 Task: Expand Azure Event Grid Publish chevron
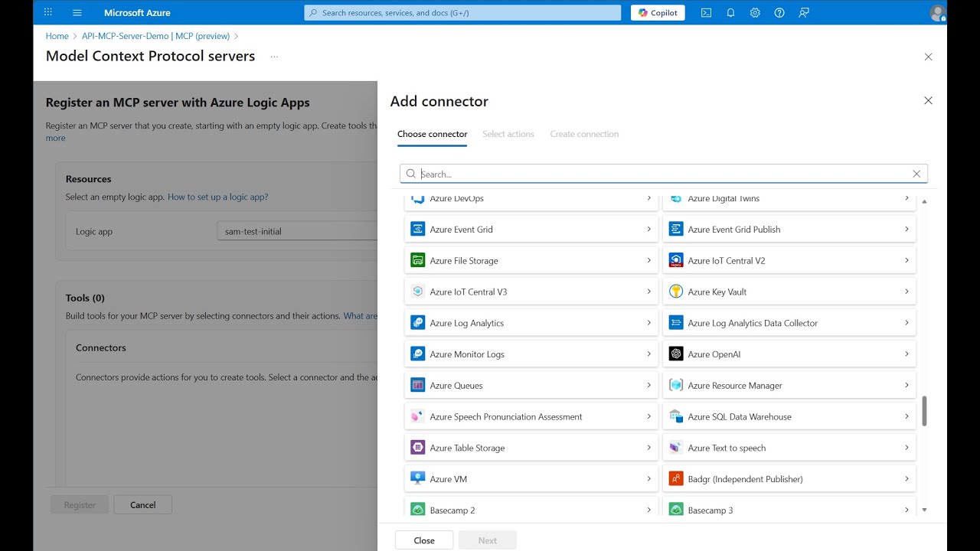(x=906, y=229)
